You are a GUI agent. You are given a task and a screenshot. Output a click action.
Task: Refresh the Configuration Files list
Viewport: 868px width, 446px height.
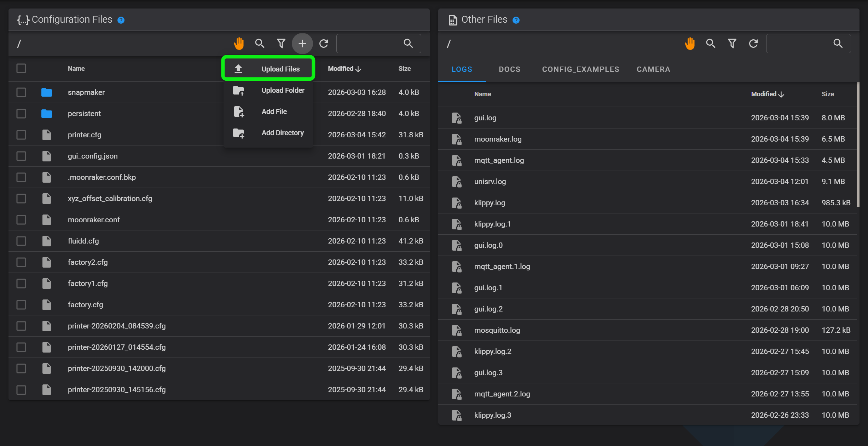[324, 44]
